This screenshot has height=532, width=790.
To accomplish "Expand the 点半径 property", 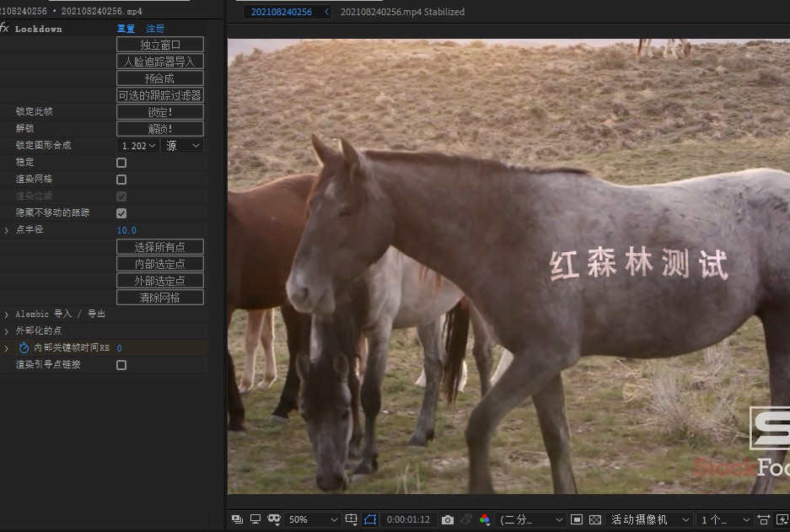I will [x=6, y=229].
